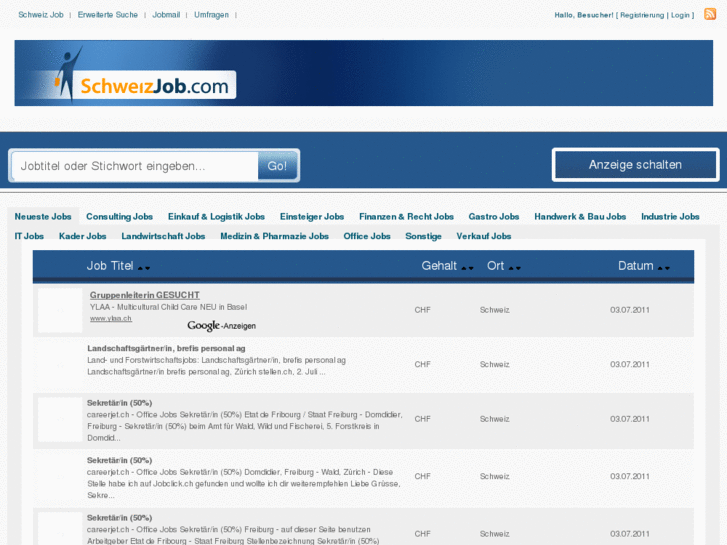Open the Gastro Jobs tab
The height and width of the screenshot is (545, 727).
click(x=493, y=217)
